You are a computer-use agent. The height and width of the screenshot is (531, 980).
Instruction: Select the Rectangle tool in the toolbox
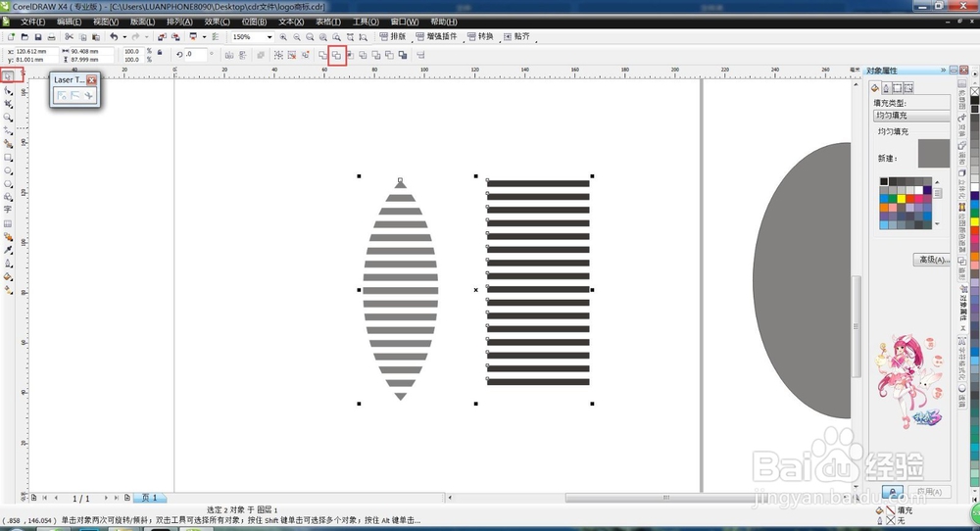(x=8, y=158)
